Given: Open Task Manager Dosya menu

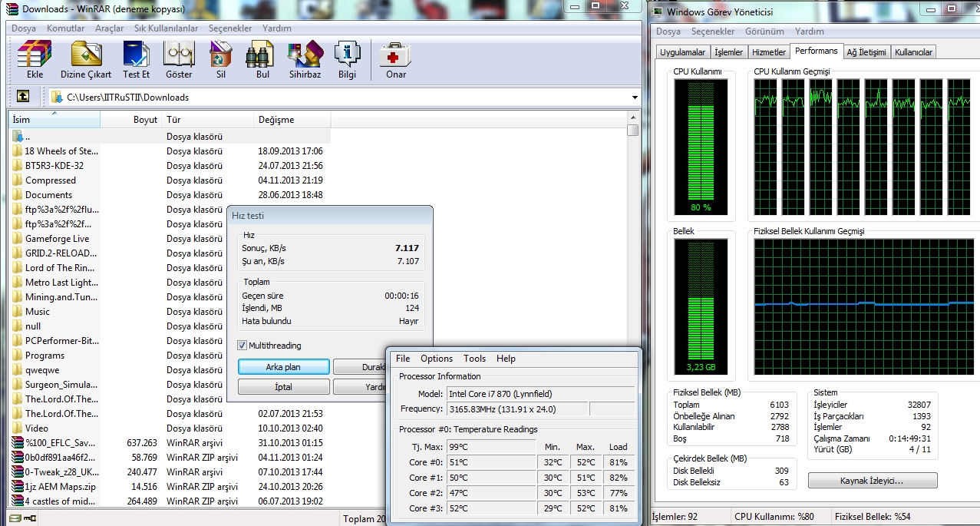Looking at the screenshot, I should (668, 31).
